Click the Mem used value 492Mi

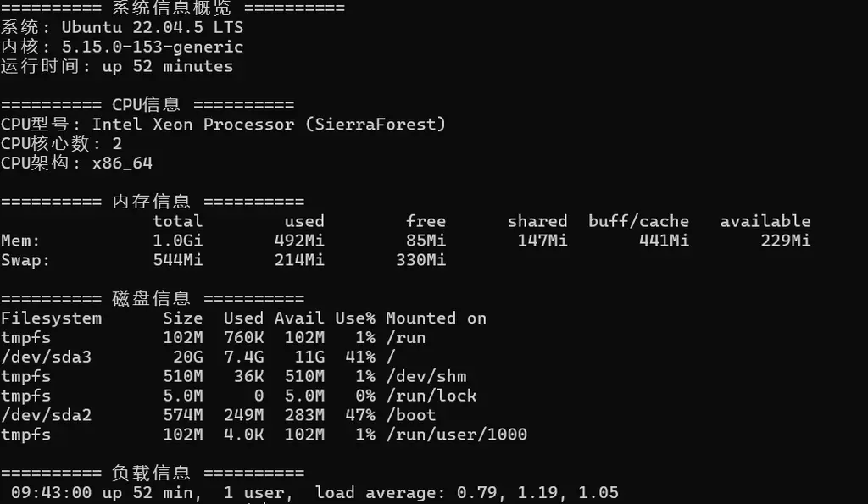tap(299, 241)
